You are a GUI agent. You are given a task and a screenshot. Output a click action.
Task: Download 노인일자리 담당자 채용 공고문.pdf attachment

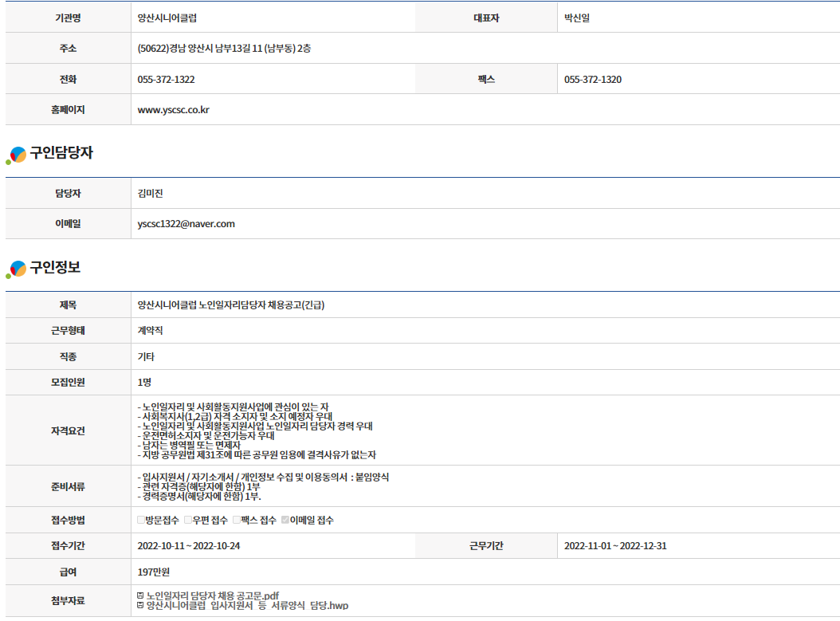pos(213,595)
